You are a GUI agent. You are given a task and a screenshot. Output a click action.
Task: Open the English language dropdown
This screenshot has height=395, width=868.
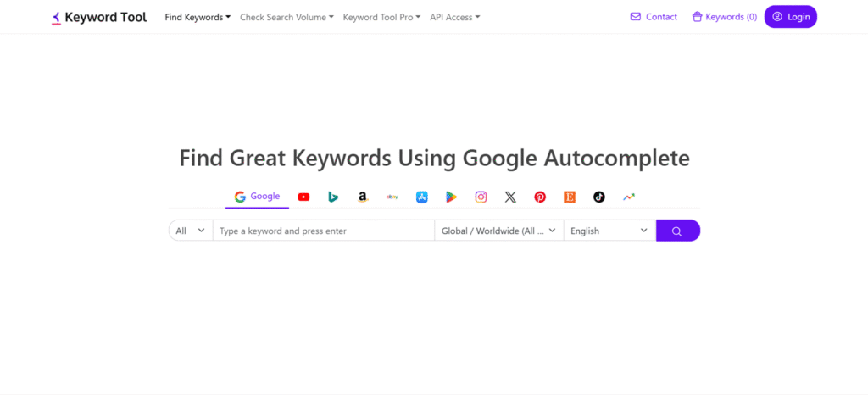click(609, 231)
